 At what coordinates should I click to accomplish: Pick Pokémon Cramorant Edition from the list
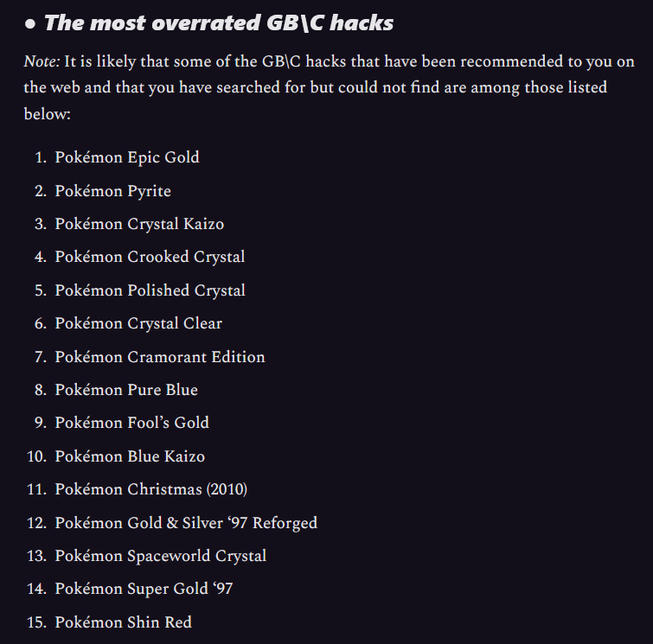[160, 357]
